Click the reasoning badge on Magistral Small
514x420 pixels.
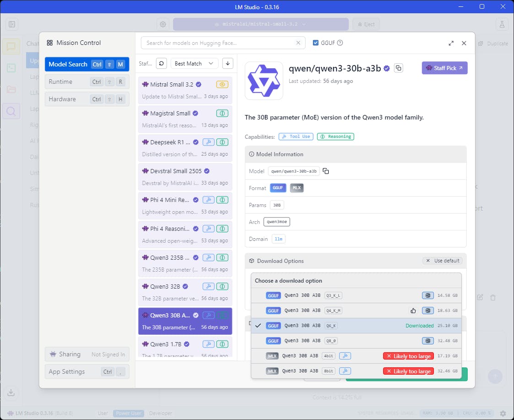pyautogui.click(x=222, y=113)
